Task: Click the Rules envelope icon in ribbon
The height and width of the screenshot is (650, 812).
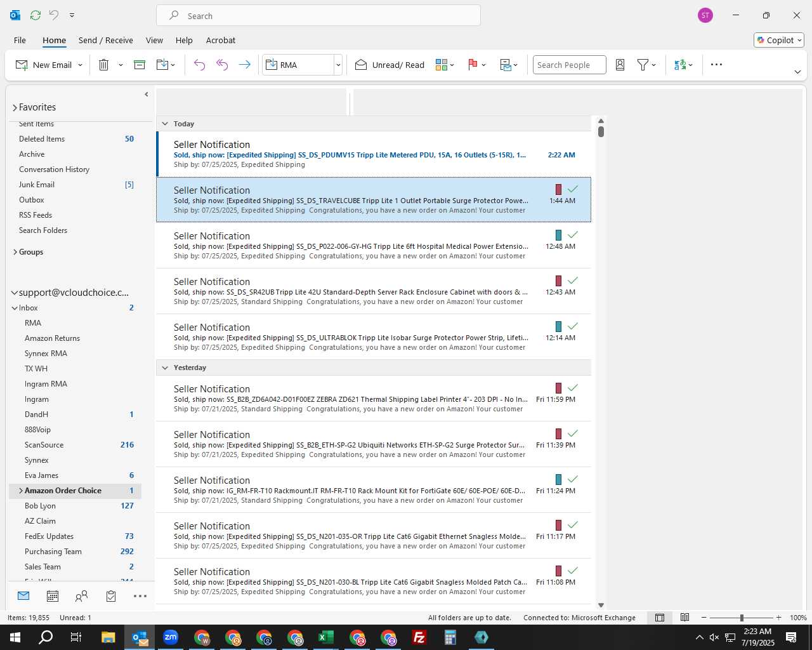Action: pos(506,65)
